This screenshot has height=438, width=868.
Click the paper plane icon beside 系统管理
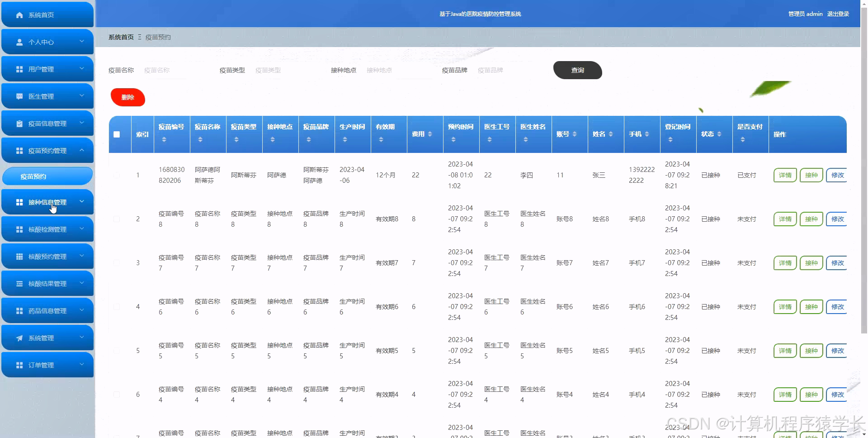(19, 338)
